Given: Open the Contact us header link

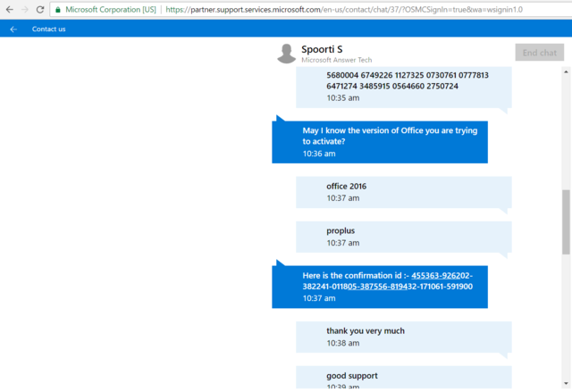Looking at the screenshot, I should (48, 29).
